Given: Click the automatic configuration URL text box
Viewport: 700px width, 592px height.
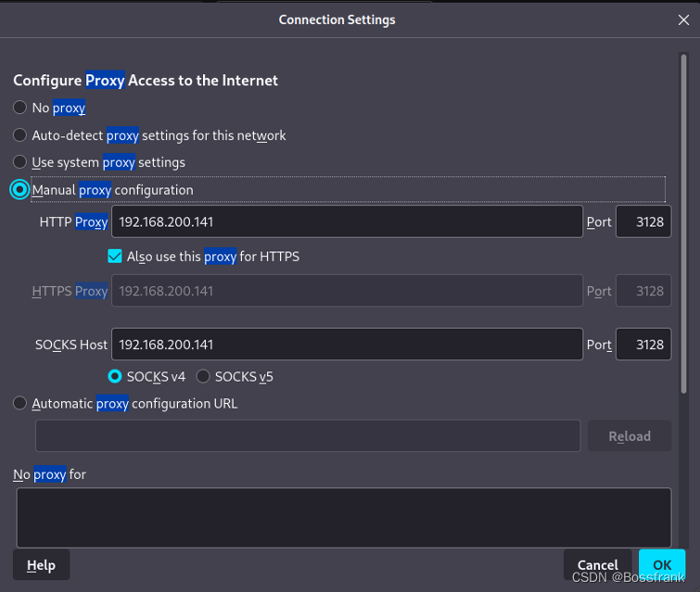Looking at the screenshot, I should (308, 435).
